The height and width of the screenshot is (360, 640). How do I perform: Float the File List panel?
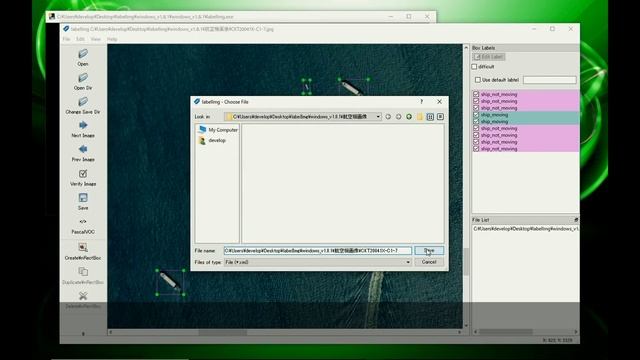576,220
